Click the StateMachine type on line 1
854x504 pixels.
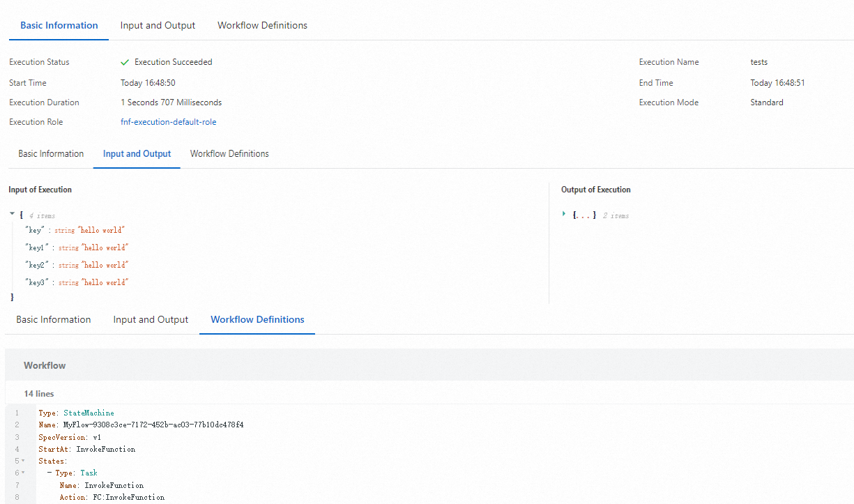[89, 413]
